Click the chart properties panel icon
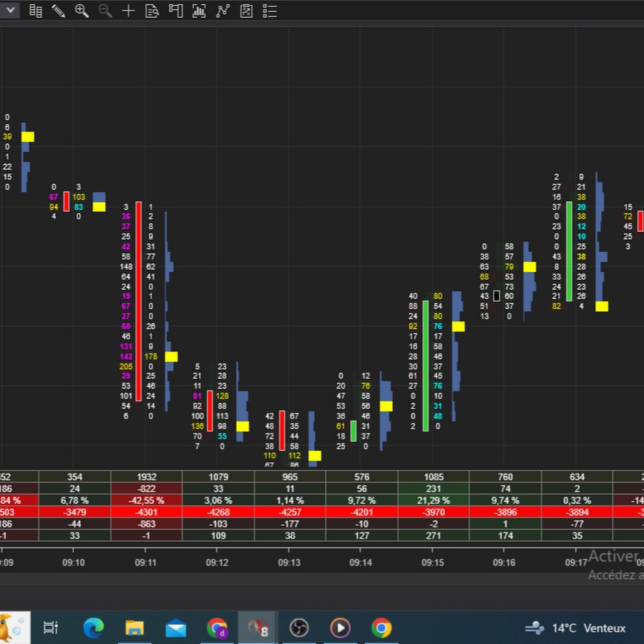This screenshot has width=644, height=644. [176, 11]
